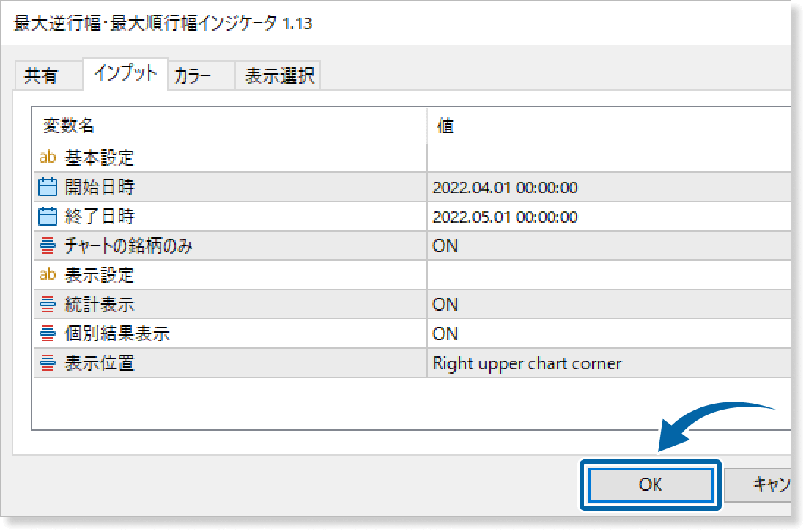Viewport: 806px width, 532px height.
Task: Click the enum icon beside 個別結果表示
Action: point(48,334)
